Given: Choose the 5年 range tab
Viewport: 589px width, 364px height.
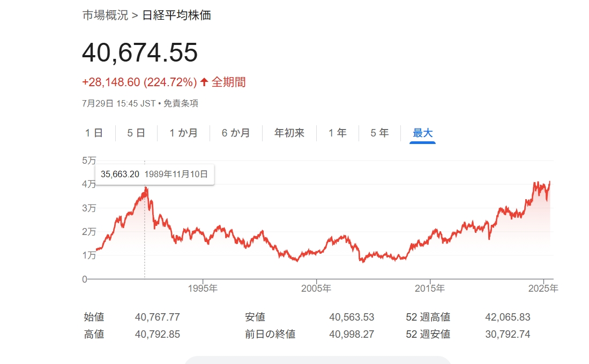Looking at the screenshot, I should (x=379, y=133).
